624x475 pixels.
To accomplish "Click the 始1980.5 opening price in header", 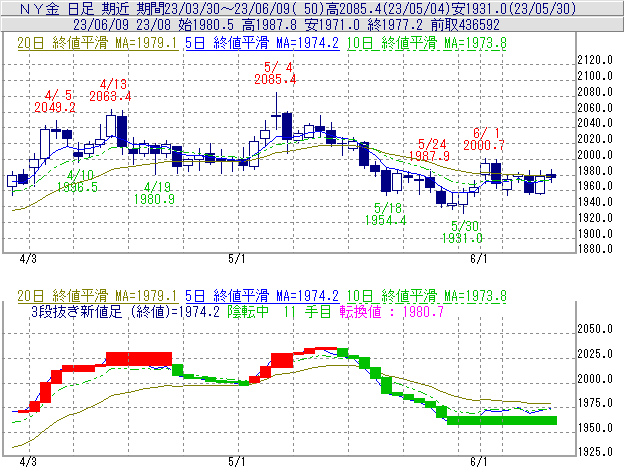I will tap(206, 25).
